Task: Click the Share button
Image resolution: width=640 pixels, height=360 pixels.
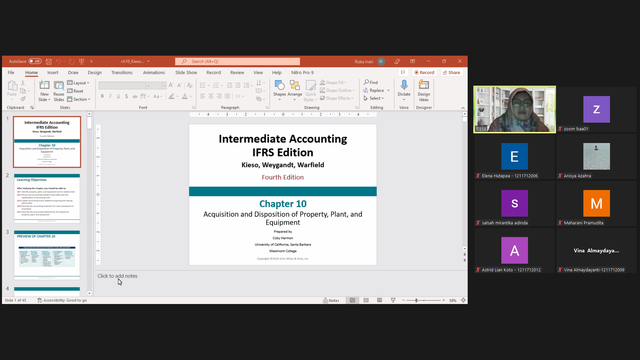Action: [x=451, y=72]
